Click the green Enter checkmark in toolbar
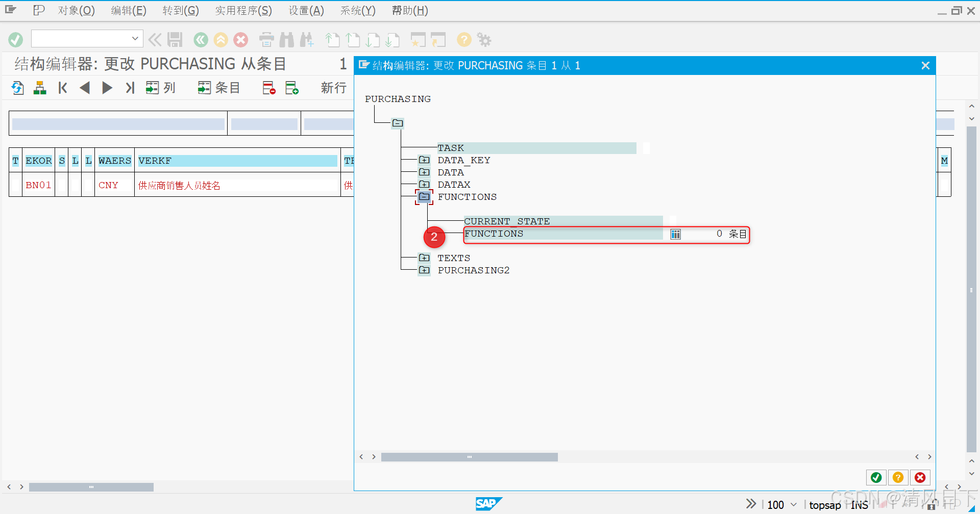 (x=15, y=39)
